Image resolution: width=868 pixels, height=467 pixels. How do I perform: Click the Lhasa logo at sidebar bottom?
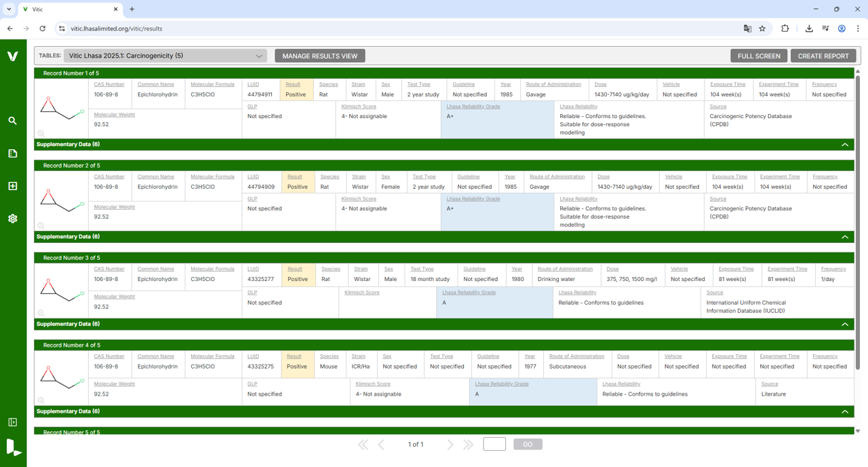13,447
